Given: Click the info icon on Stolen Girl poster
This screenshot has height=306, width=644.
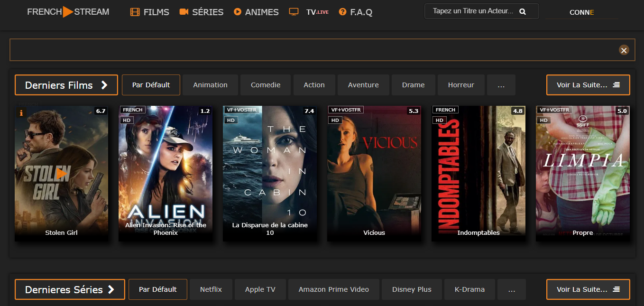Looking at the screenshot, I should coord(21,113).
